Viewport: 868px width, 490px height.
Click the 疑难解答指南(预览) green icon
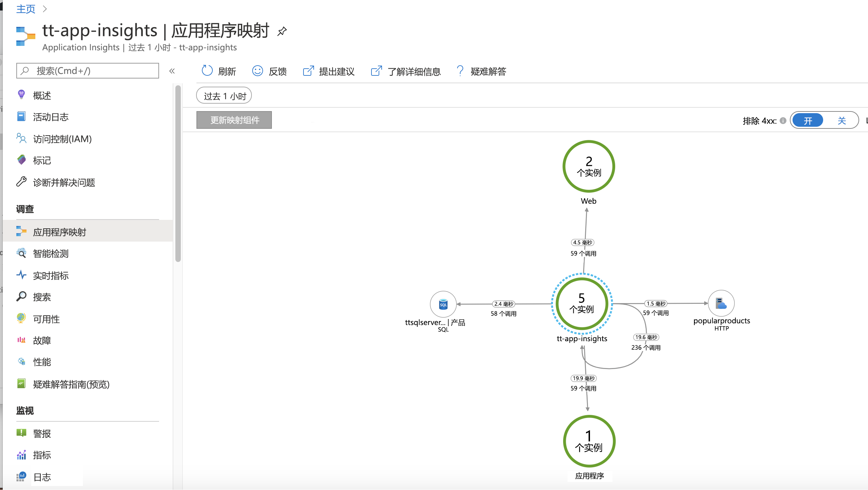click(x=21, y=384)
